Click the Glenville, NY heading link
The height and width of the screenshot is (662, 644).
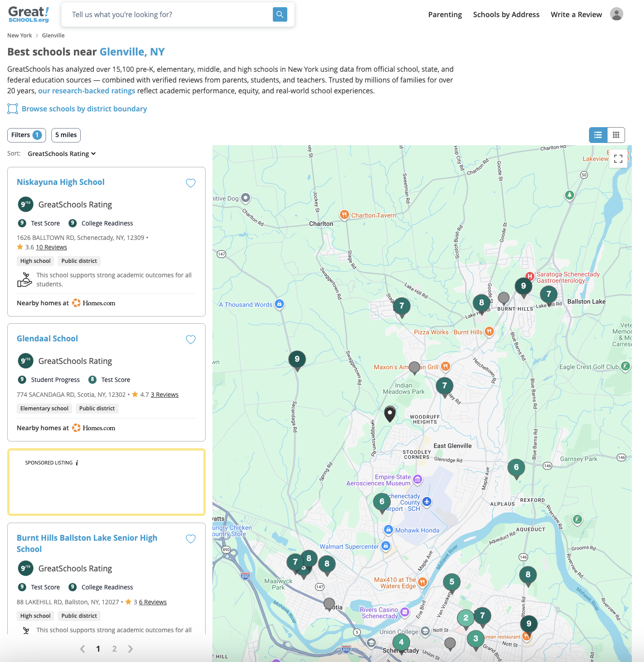pos(132,52)
